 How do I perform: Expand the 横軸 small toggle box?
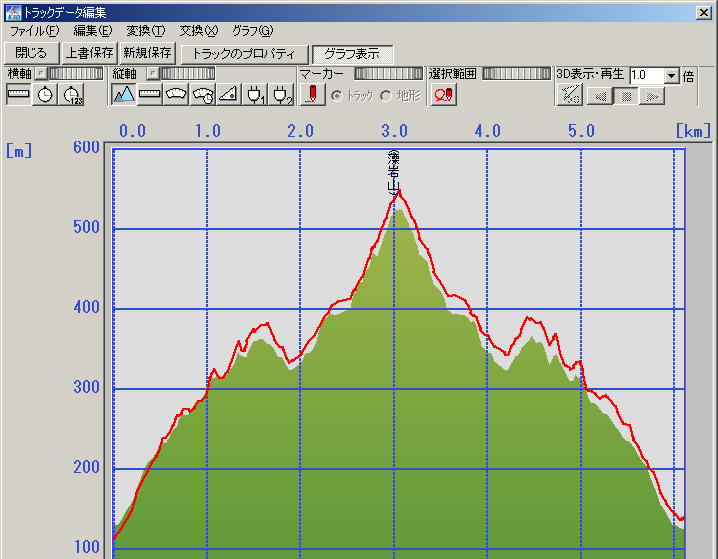coord(41,73)
